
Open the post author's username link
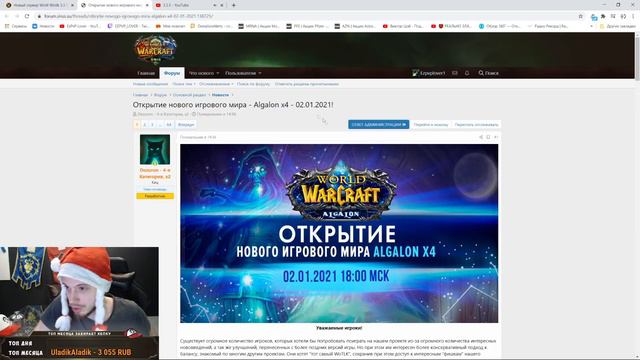155,173
